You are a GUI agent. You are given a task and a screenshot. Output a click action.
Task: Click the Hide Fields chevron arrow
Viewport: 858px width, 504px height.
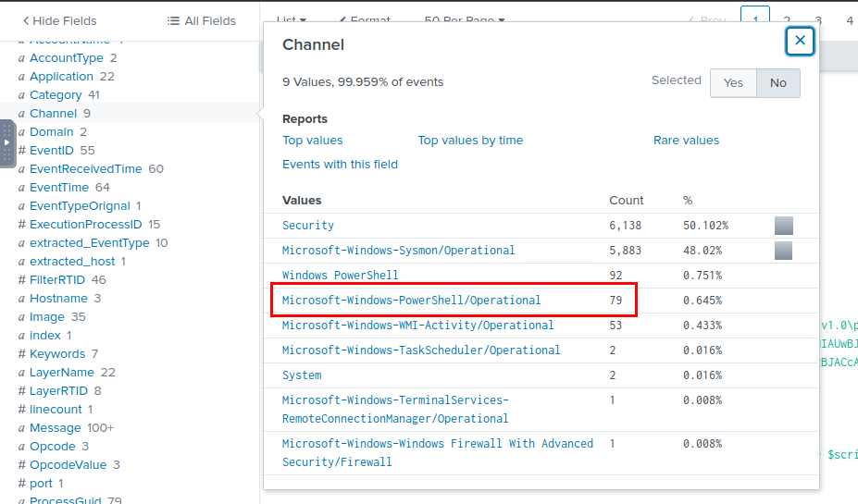coord(26,20)
